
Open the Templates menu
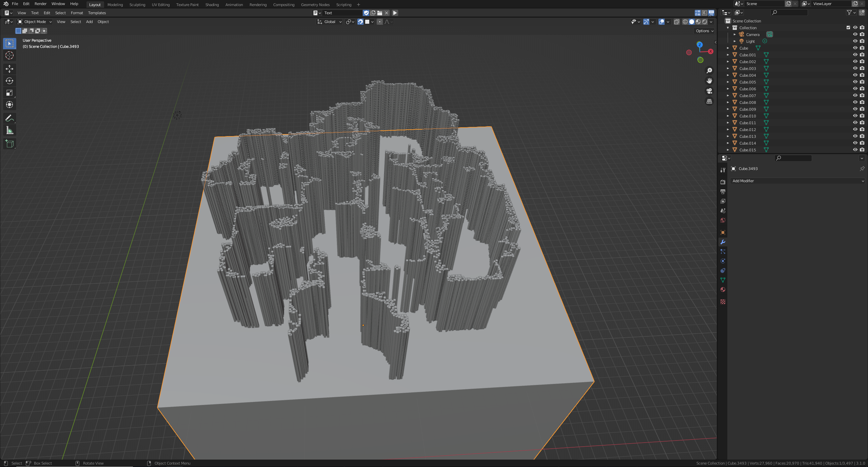click(x=97, y=13)
